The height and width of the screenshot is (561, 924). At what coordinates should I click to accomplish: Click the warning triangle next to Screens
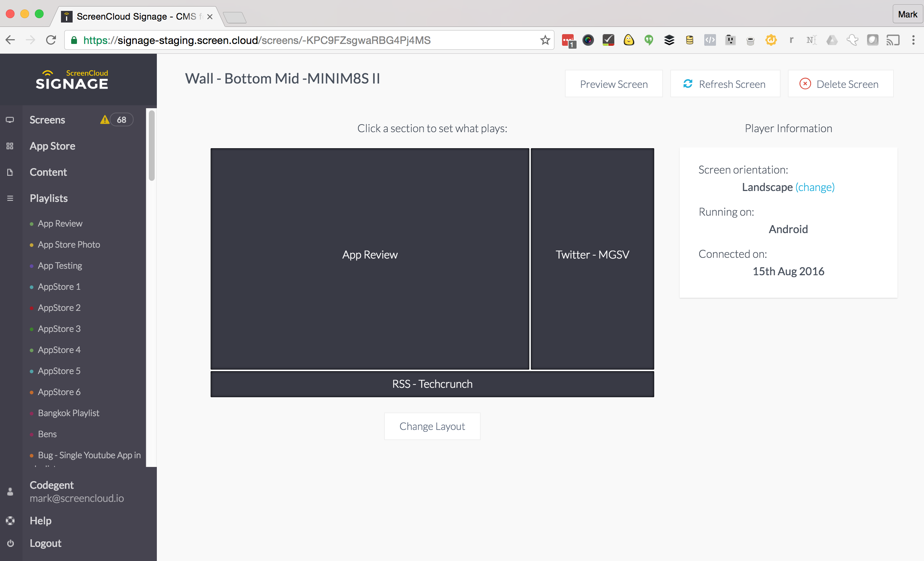105,119
